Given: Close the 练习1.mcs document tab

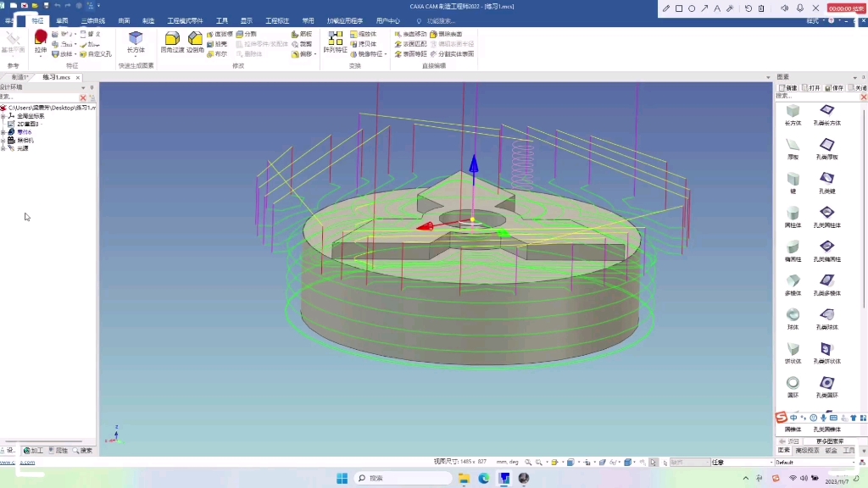Looking at the screenshot, I should click(78, 77).
